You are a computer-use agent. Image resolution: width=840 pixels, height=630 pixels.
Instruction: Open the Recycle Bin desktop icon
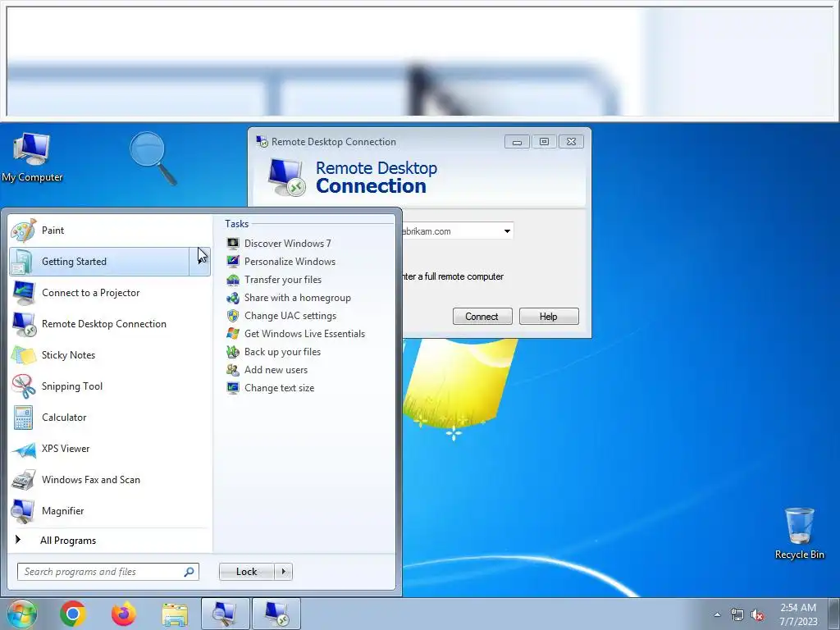[x=799, y=533]
